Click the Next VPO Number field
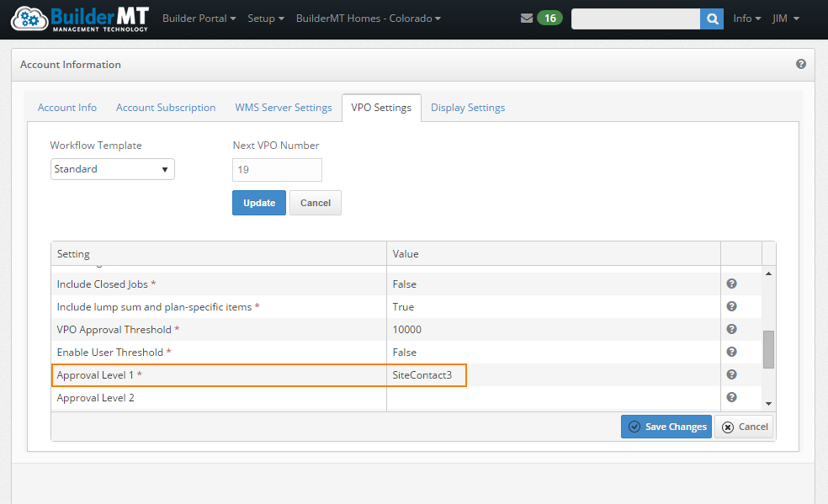 [277, 169]
